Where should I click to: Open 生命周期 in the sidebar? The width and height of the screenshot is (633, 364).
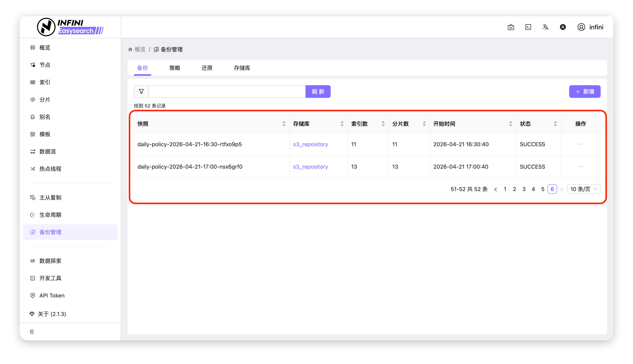point(50,215)
